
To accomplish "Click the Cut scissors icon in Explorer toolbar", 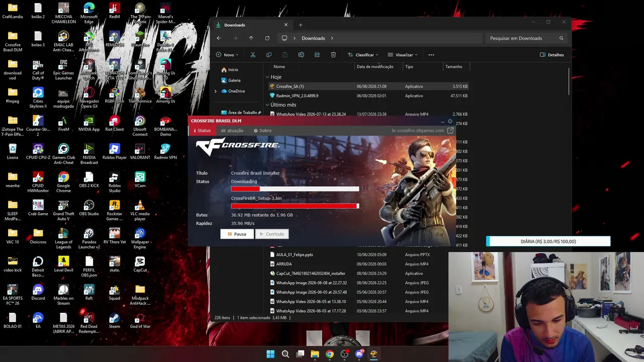I will tap(253, 55).
